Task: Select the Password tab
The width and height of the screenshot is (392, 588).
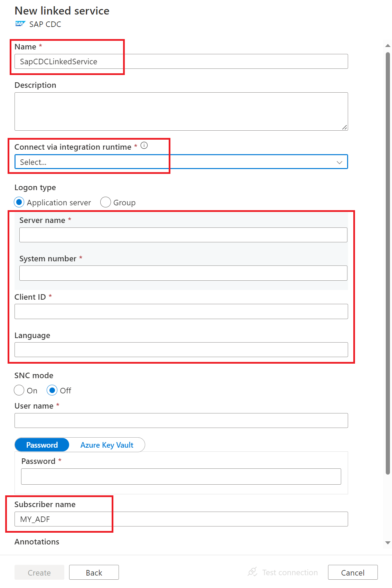Action: pyautogui.click(x=42, y=445)
